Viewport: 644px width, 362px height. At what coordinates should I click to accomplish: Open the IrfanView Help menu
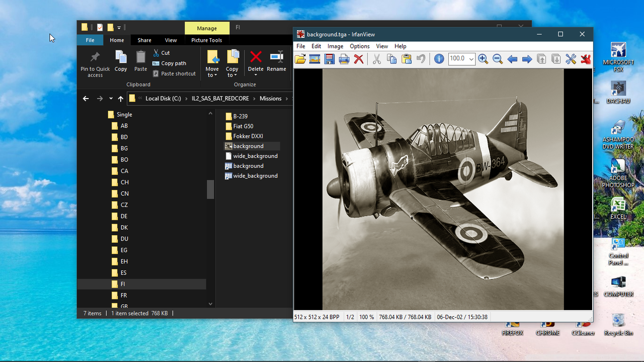click(400, 46)
